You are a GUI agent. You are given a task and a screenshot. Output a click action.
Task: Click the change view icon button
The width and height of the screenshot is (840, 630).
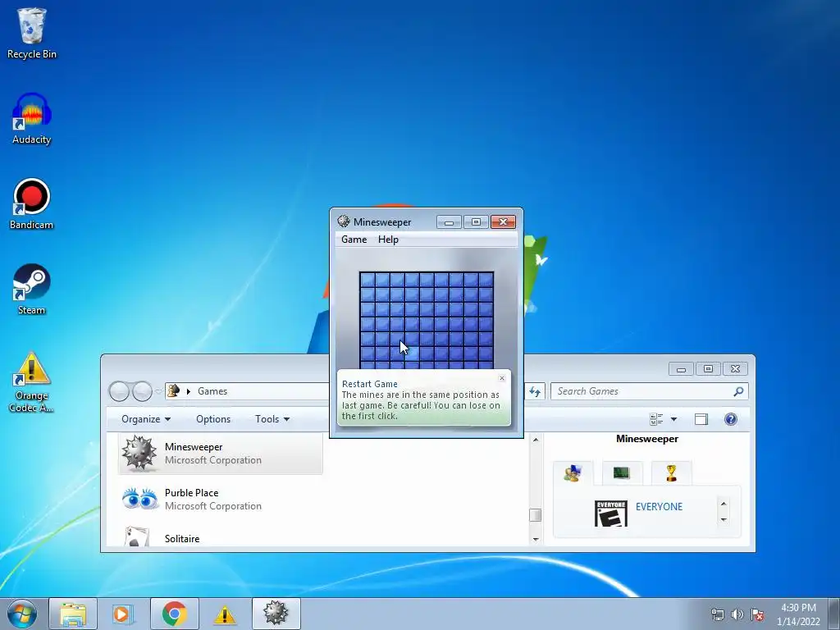656,419
